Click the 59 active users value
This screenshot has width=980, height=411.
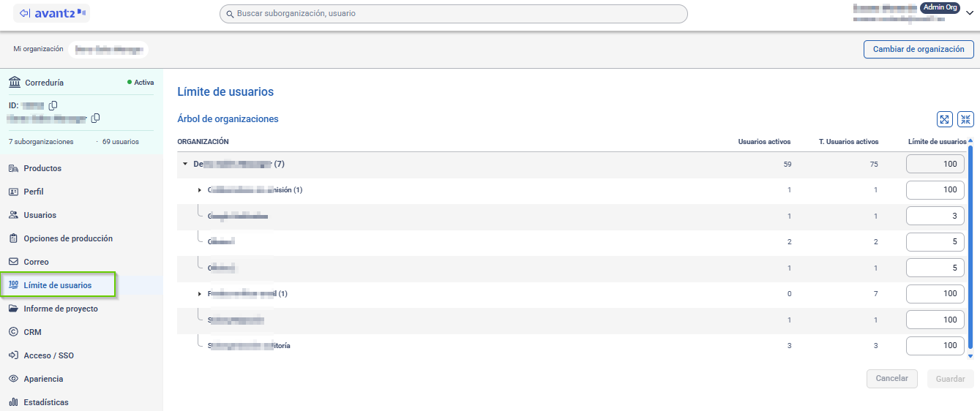pyautogui.click(x=788, y=165)
